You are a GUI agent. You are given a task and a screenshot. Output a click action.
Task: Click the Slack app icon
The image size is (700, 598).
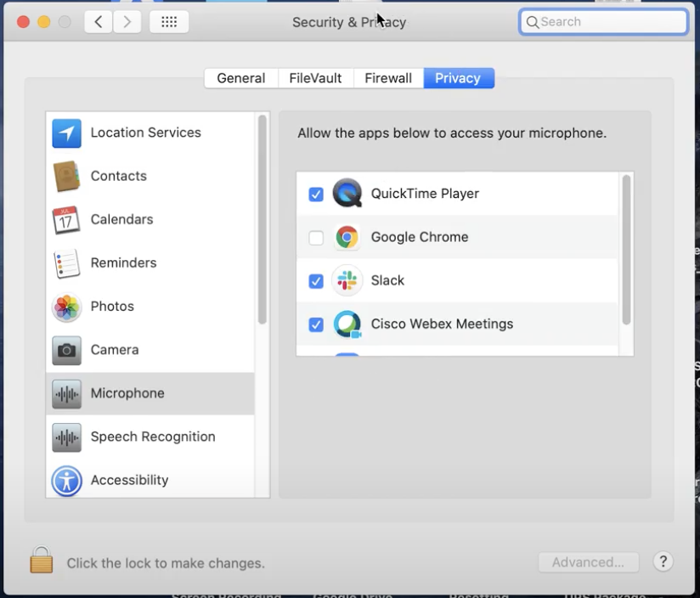pyautogui.click(x=347, y=280)
